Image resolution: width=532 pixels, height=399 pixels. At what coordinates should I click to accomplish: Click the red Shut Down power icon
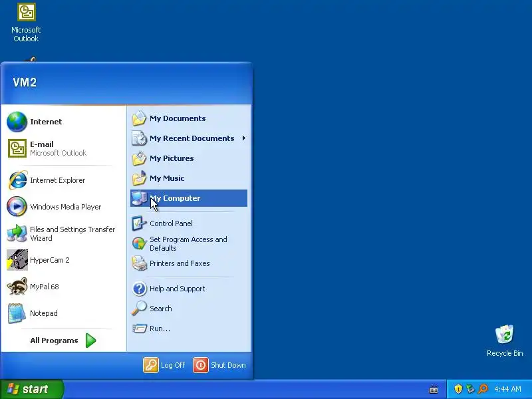click(201, 365)
